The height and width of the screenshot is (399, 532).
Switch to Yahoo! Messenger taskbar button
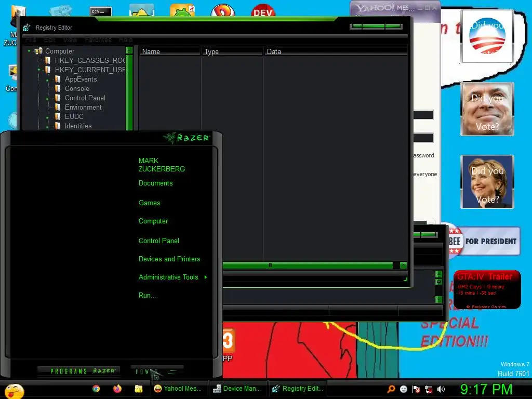(179, 389)
